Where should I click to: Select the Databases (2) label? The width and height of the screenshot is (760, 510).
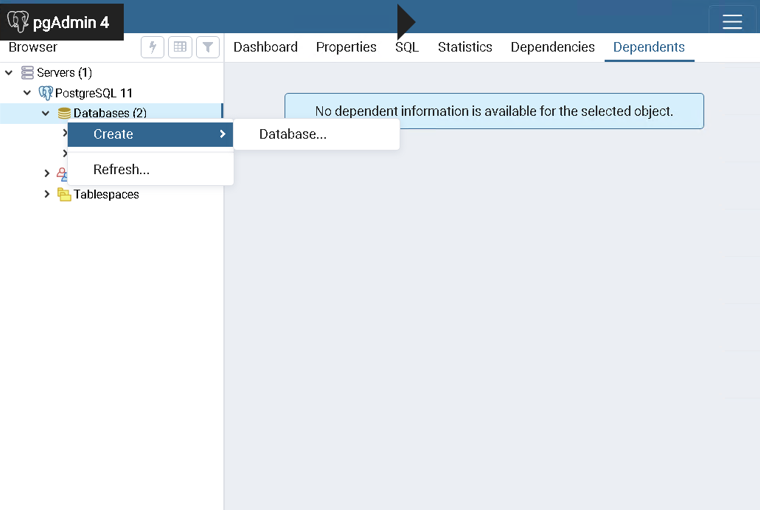(x=110, y=113)
